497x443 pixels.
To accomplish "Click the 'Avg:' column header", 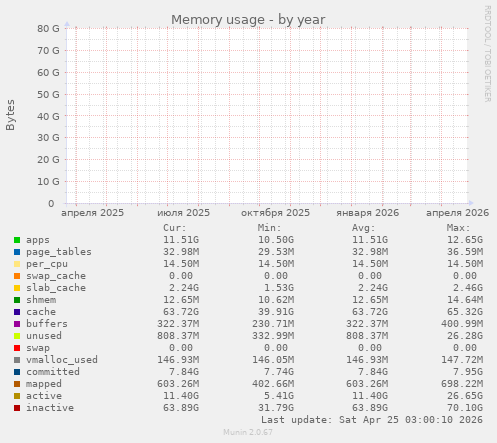I will point(364,228).
